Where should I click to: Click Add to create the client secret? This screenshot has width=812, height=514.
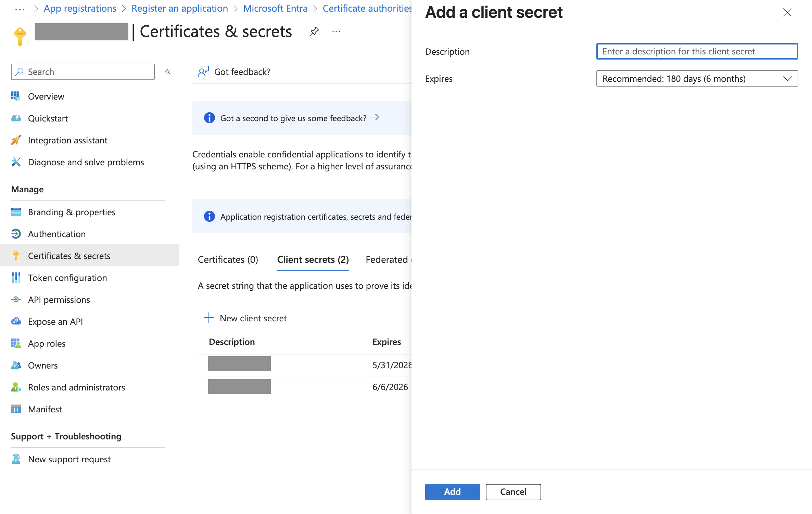pos(452,492)
